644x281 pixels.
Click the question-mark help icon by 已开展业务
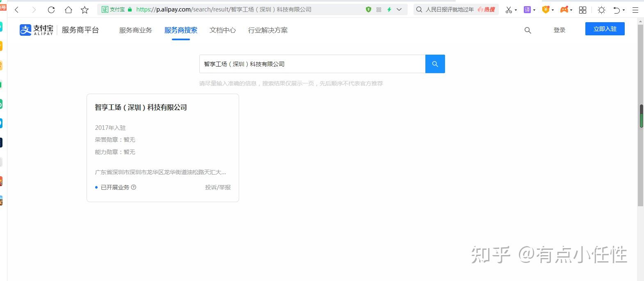click(x=133, y=187)
